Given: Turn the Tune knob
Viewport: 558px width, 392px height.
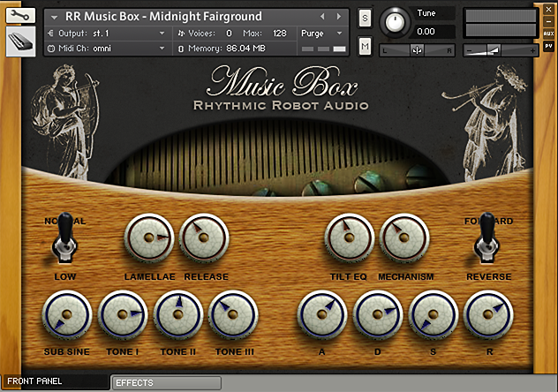Looking at the screenshot, I should [x=395, y=22].
